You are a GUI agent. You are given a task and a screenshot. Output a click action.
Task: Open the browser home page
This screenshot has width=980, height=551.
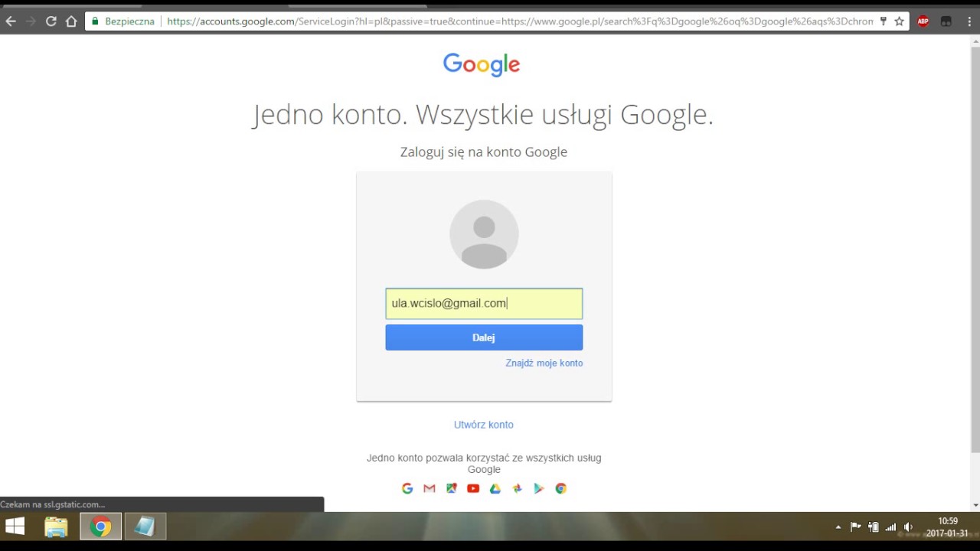pyautogui.click(x=71, y=21)
